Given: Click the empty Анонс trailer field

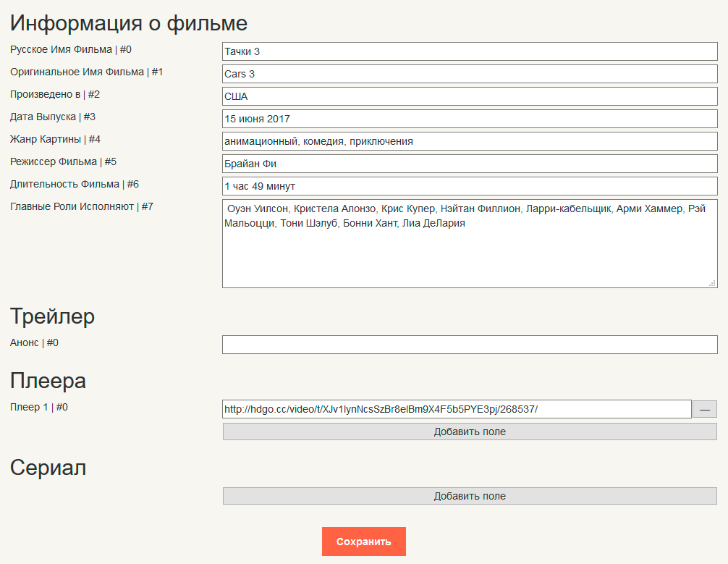Looking at the screenshot, I should point(470,345).
